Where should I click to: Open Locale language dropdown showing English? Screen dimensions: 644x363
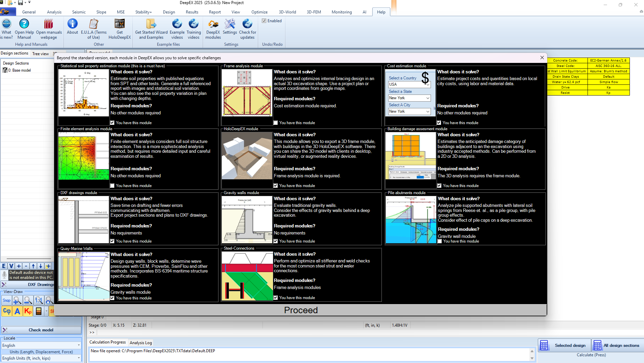click(x=41, y=346)
